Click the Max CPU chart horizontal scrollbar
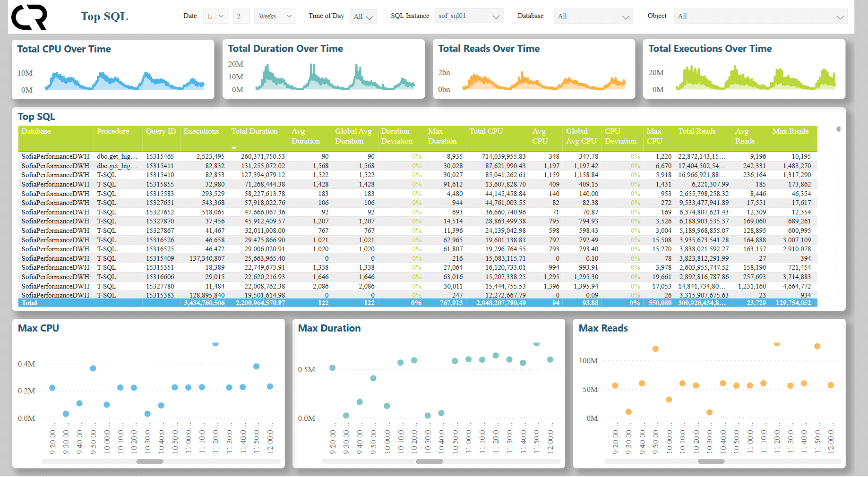Viewport: 868px width, 477px height. 150,461
